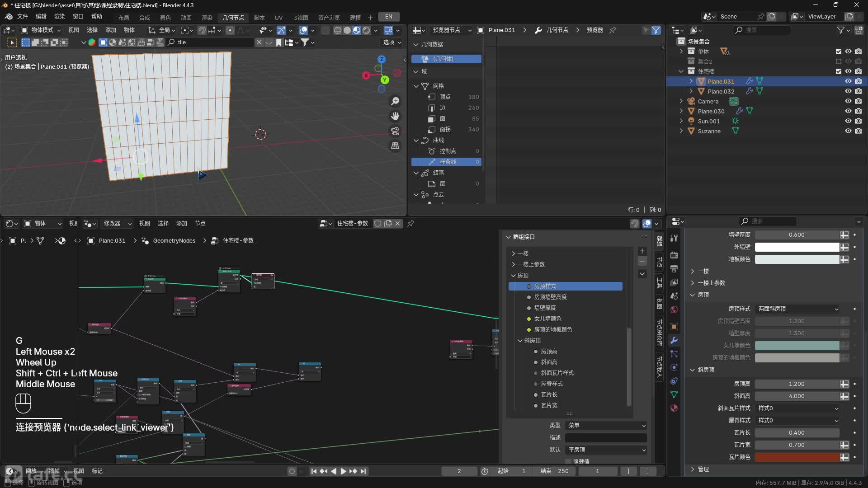This screenshot has height=488, width=868.
Task: Toggle render camera icon of Sun.001
Action: 858,121
